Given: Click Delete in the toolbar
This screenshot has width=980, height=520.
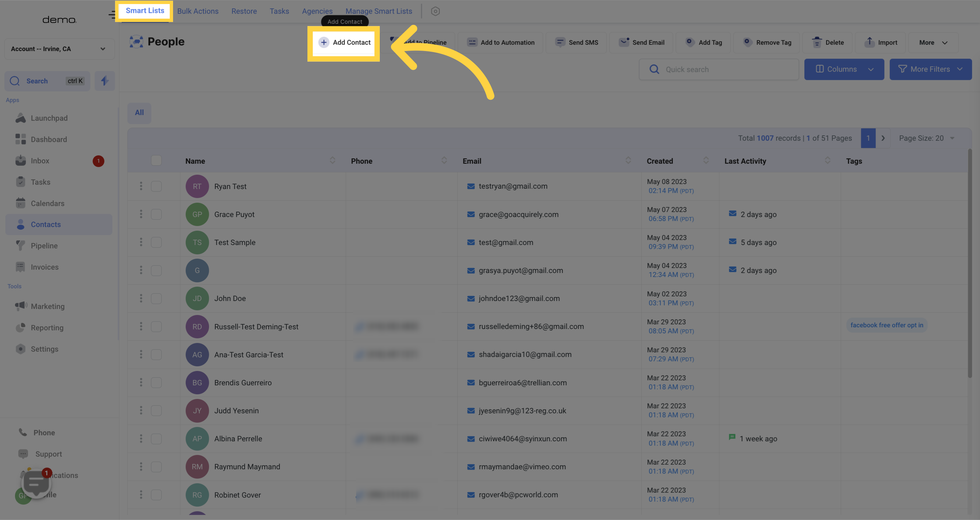Looking at the screenshot, I should coord(827,42).
